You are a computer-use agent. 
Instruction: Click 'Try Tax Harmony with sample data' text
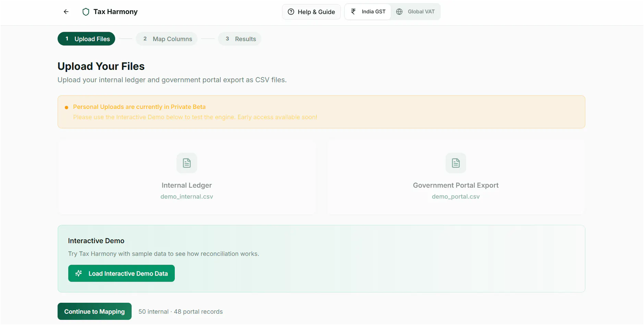pyautogui.click(x=163, y=254)
